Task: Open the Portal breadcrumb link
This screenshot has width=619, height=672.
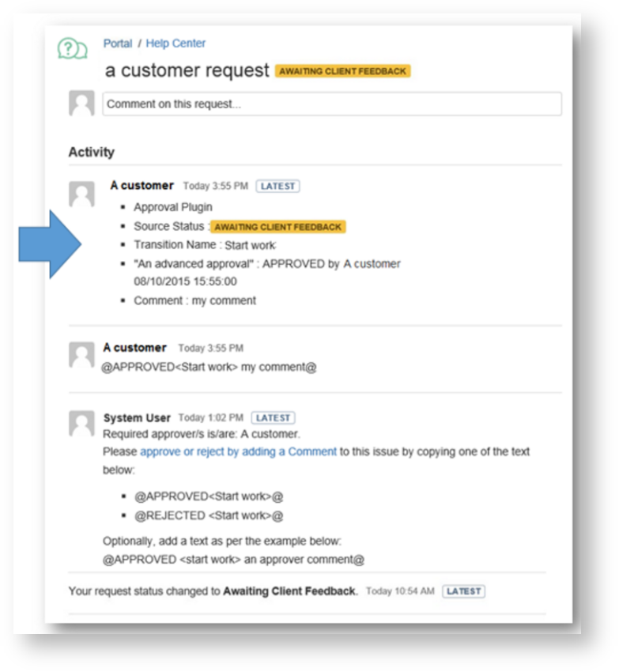Action: [x=118, y=43]
